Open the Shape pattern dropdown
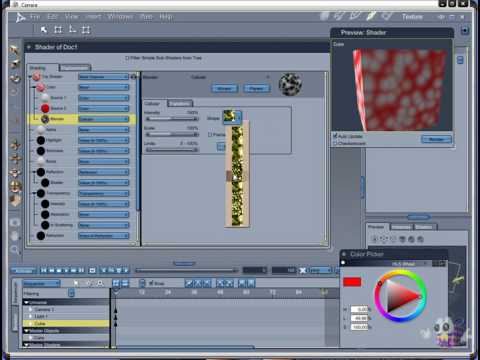 coord(232,117)
